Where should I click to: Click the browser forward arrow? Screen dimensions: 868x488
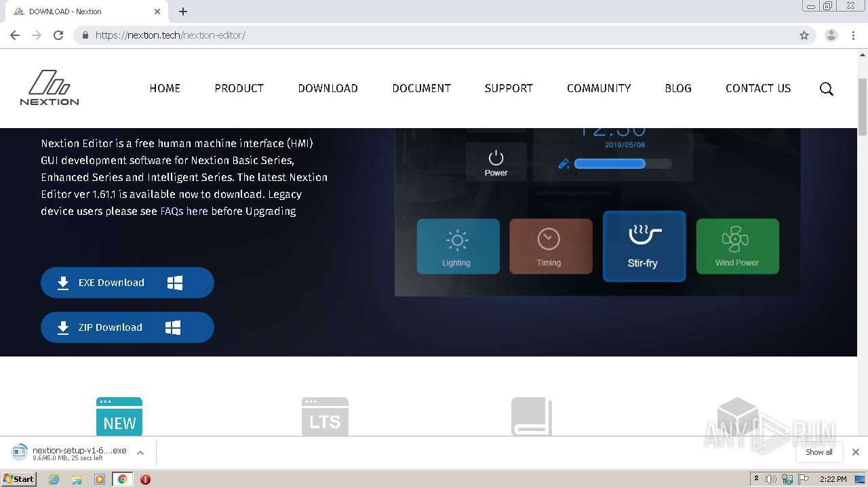(37, 35)
